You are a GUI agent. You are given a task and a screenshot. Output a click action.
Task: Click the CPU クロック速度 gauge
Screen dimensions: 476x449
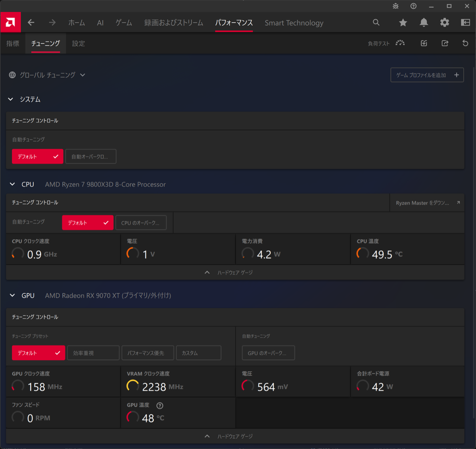pyautogui.click(x=18, y=253)
